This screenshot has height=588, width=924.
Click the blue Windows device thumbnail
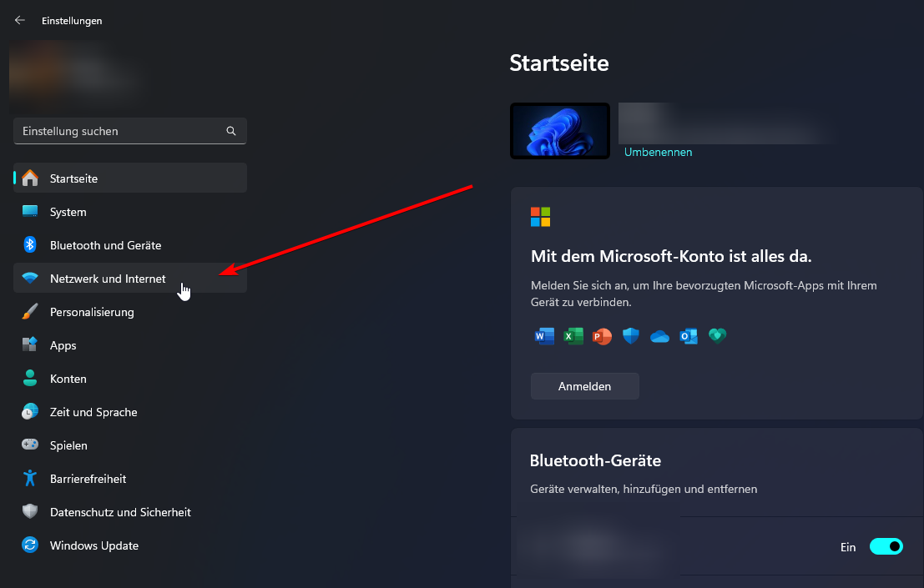click(559, 131)
